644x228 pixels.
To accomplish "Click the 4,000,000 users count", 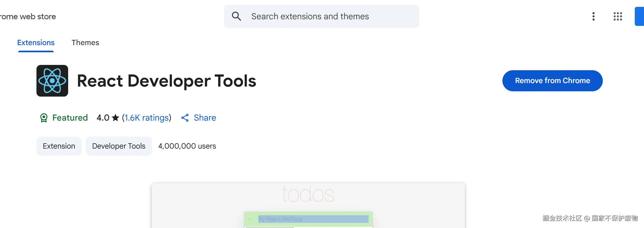I will point(187,146).
